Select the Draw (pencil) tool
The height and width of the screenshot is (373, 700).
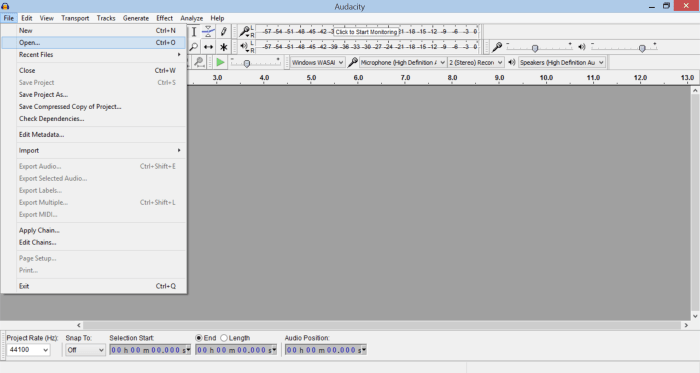tap(223, 32)
